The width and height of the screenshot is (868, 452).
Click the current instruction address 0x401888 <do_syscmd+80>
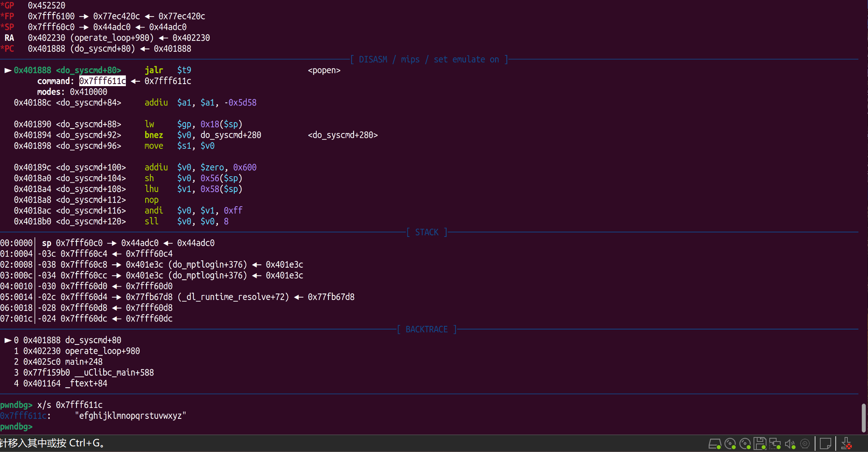(x=68, y=70)
